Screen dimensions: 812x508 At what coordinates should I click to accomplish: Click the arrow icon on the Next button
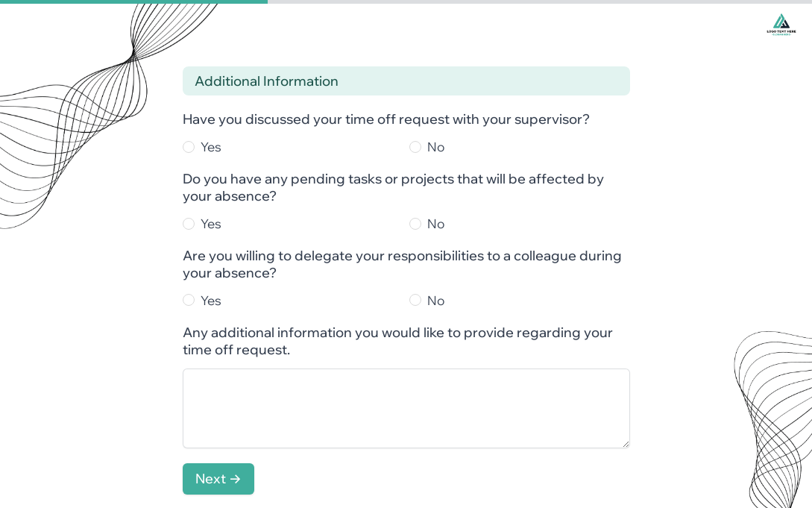click(x=236, y=479)
